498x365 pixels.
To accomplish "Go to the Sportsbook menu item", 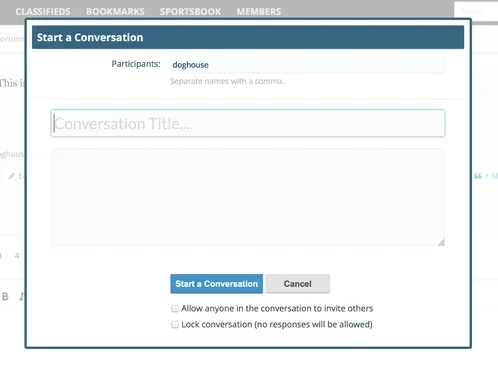I will [x=190, y=12].
